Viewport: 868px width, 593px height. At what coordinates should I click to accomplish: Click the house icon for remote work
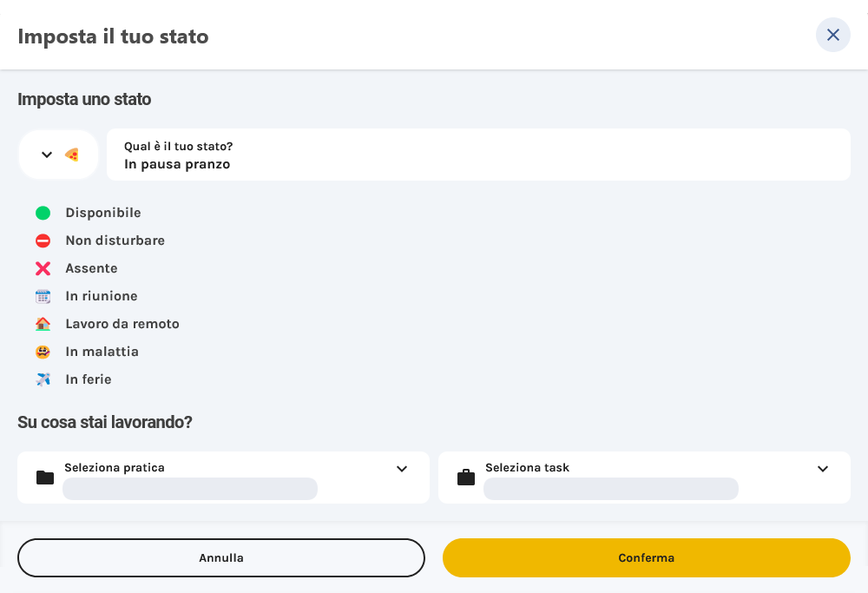(x=43, y=324)
